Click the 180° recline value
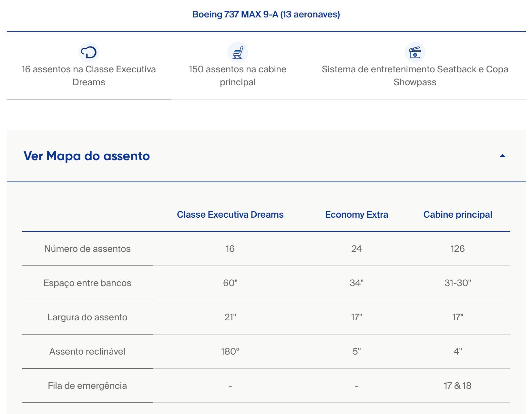The height and width of the screenshot is (414, 532). tap(230, 352)
